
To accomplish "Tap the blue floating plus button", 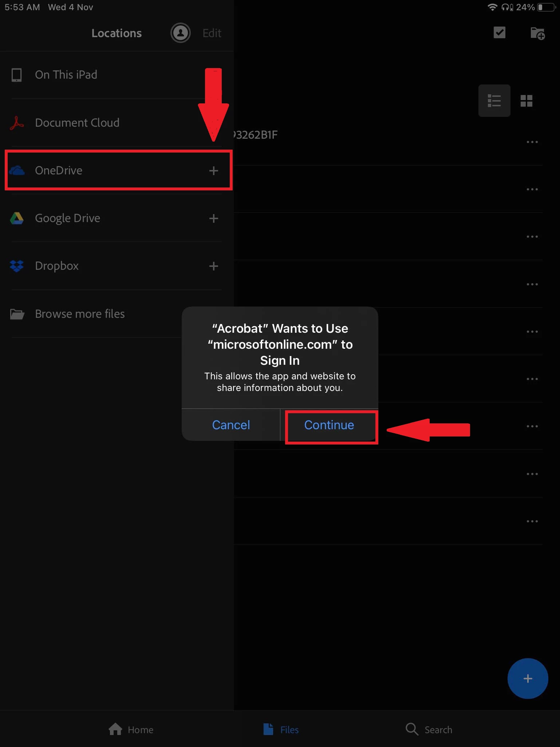I will point(528,679).
